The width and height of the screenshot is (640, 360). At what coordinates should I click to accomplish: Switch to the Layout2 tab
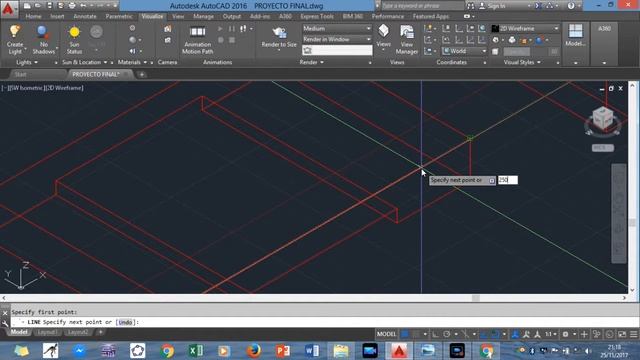[x=78, y=332]
